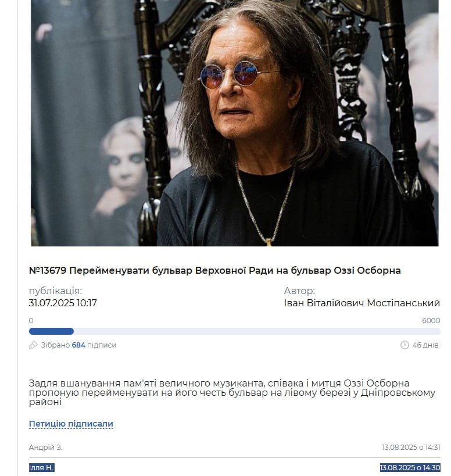The image size is (451, 476).
Task: Select signer Андрій З. in the list
Action: point(45,447)
